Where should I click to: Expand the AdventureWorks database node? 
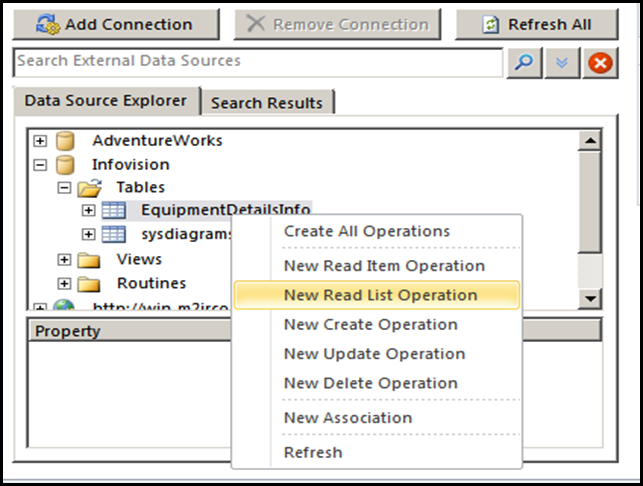coord(40,141)
